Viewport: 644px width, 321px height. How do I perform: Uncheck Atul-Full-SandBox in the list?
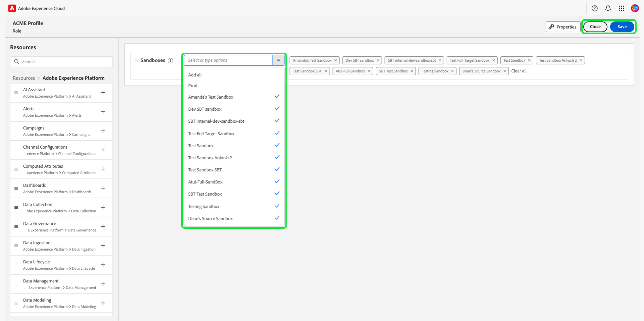(234, 182)
